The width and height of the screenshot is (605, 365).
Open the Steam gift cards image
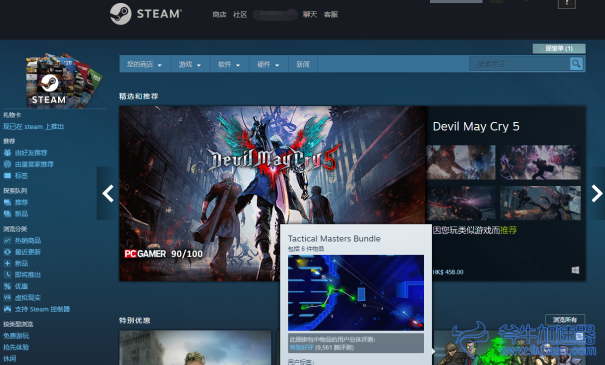coord(64,80)
